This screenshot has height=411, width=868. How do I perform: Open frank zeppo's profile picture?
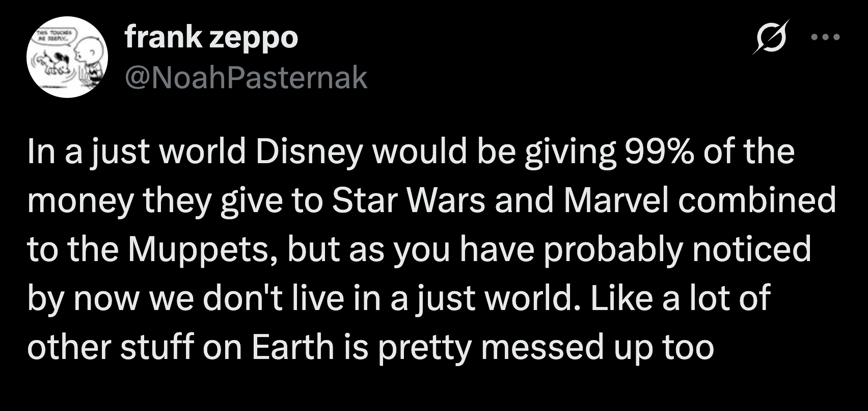coord(67,57)
